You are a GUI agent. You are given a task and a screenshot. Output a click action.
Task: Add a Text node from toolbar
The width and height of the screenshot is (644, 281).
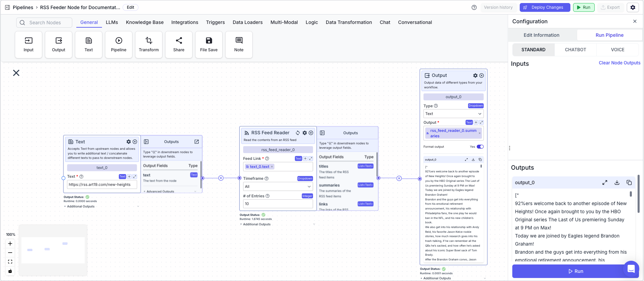88,45
